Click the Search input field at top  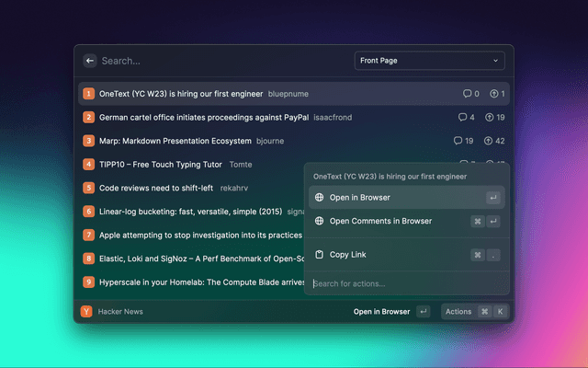[220, 61]
